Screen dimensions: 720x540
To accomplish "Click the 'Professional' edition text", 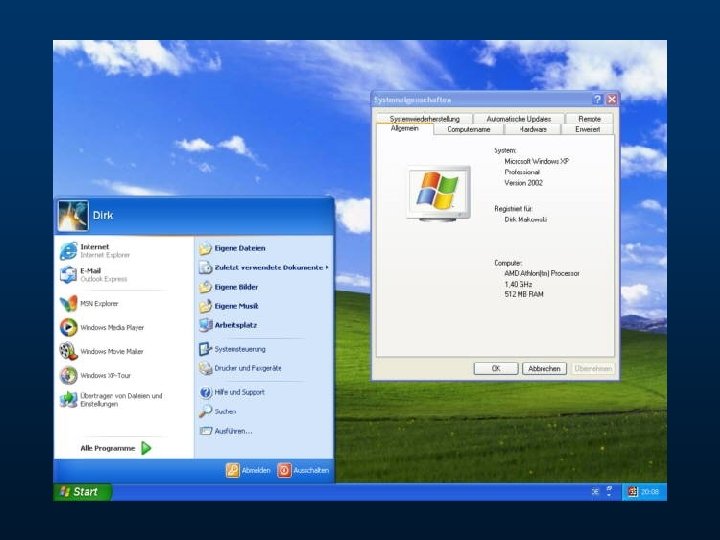I will click(522, 172).
